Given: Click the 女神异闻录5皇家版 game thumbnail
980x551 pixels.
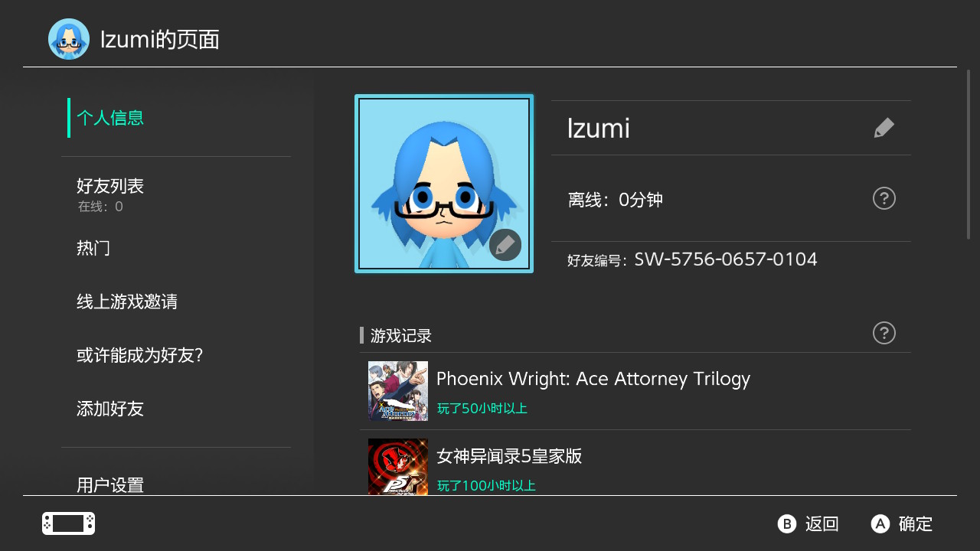Looking at the screenshot, I should click(x=398, y=467).
